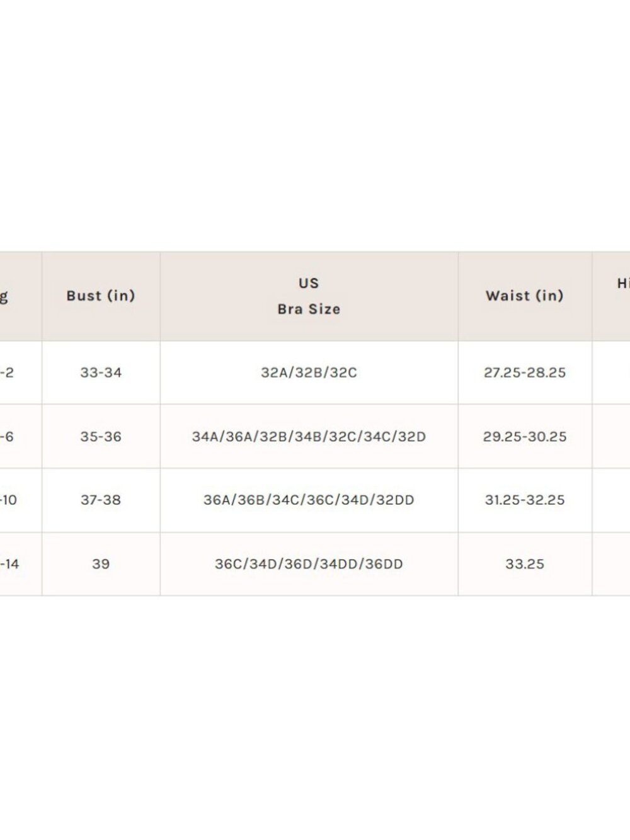Click the size cell ending in -10
The height and width of the screenshot is (840, 630).
click(x=21, y=500)
